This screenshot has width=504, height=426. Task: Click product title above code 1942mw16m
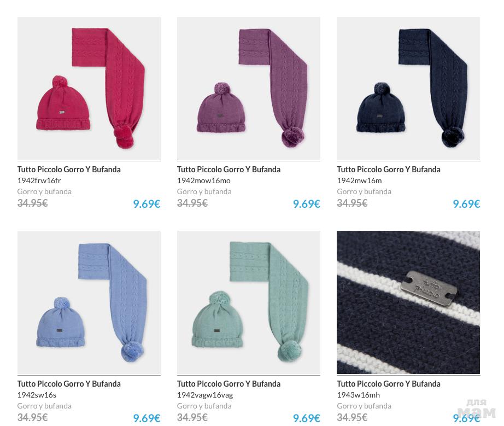(389, 170)
